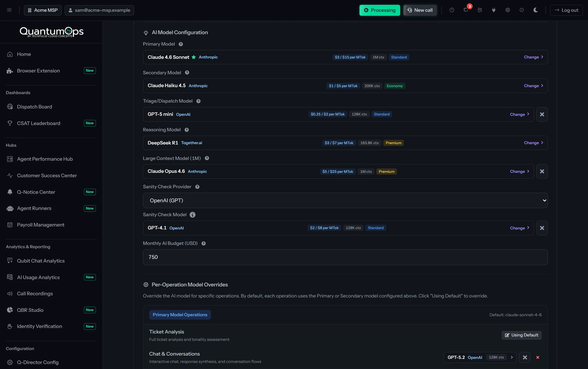The image size is (588, 369).
Task: Change the Claude Haiku 4.5 secondary model
Action: (534, 86)
